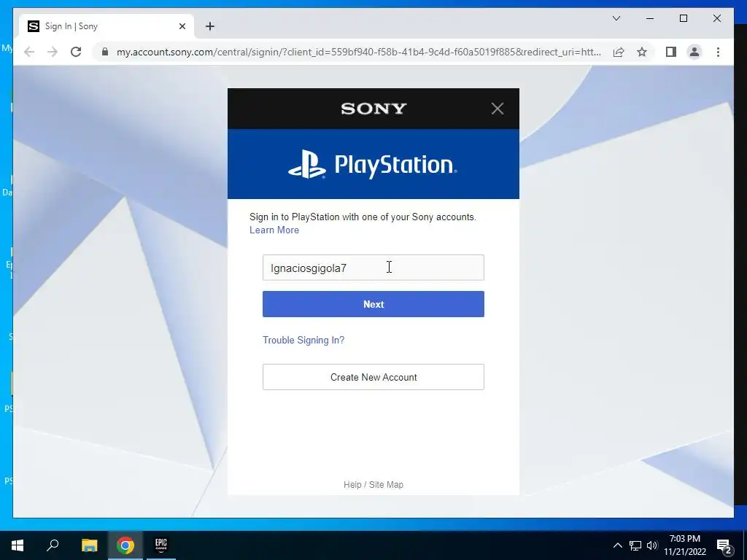Click the address bar URL
The height and width of the screenshot is (560, 747).
coord(358,52)
